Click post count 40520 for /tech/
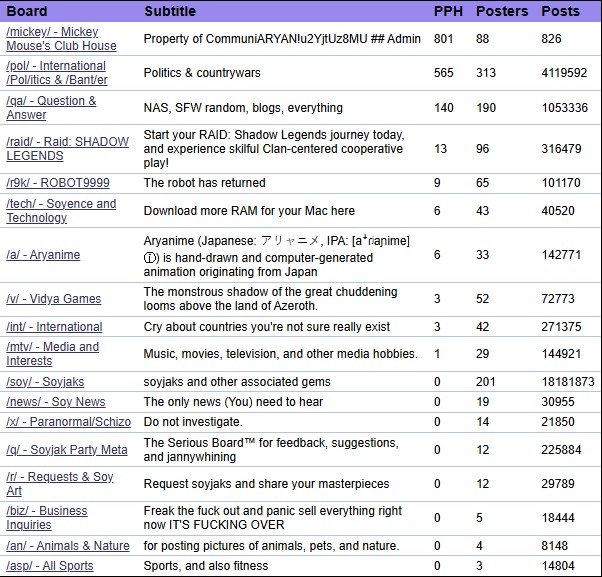This screenshot has height=577, width=602. (558, 210)
